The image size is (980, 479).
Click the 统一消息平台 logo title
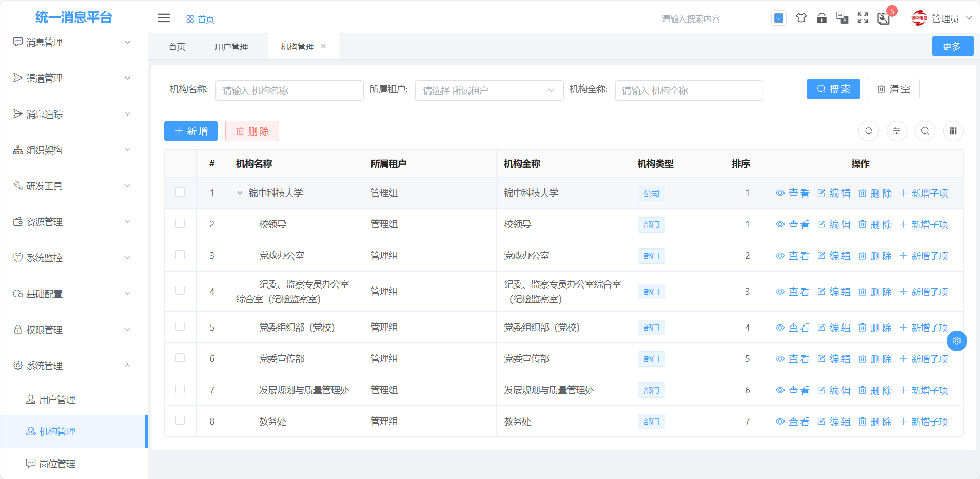(x=73, y=17)
